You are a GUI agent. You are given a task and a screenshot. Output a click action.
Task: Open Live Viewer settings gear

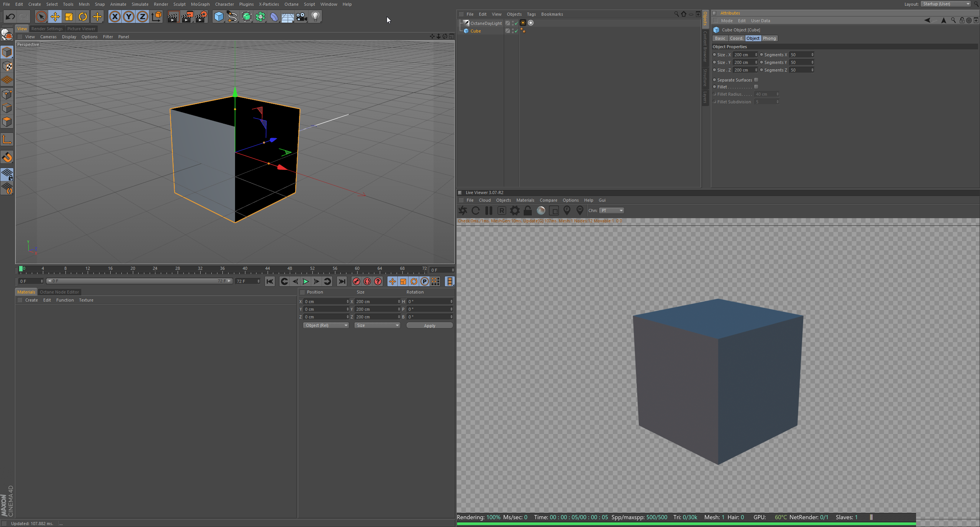point(515,210)
